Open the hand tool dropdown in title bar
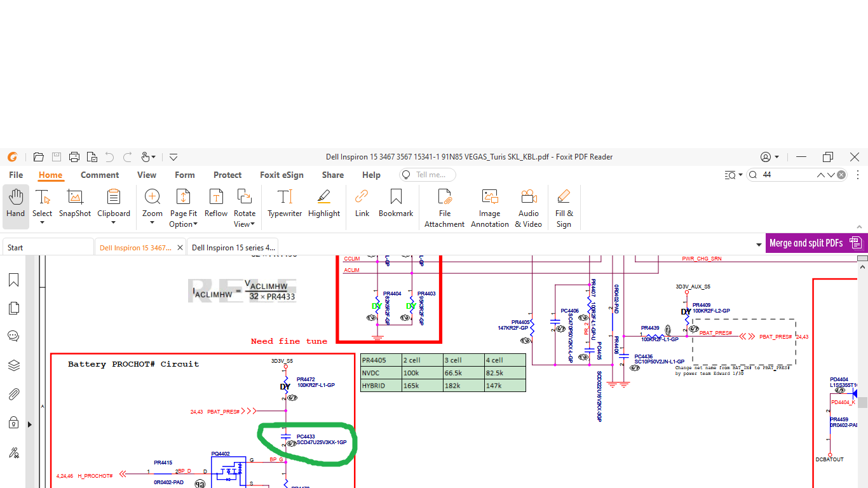 click(154, 157)
